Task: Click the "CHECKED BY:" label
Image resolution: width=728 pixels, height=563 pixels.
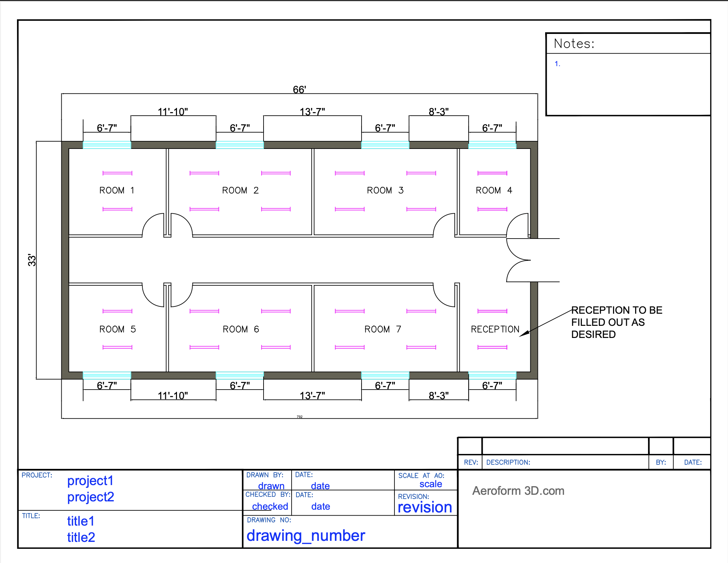Action: [268, 494]
